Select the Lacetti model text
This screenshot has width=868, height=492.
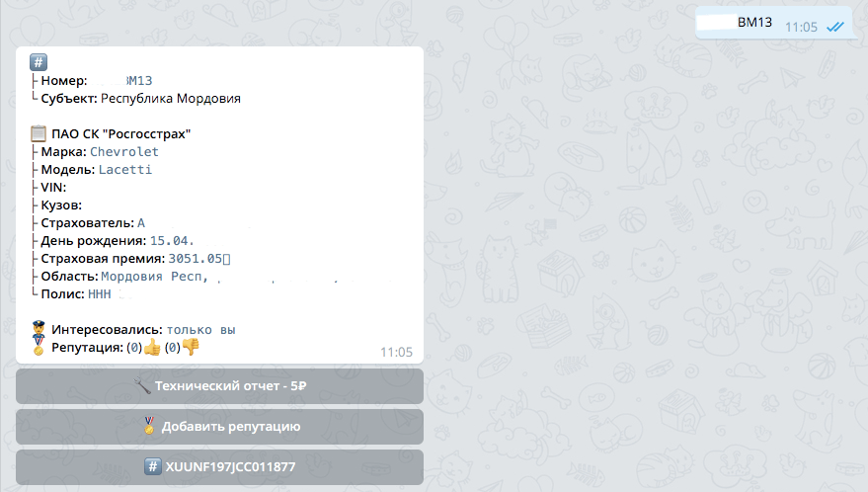(x=125, y=170)
